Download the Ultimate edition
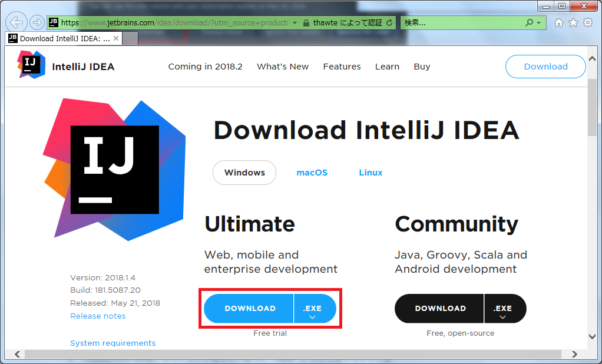 tap(249, 309)
